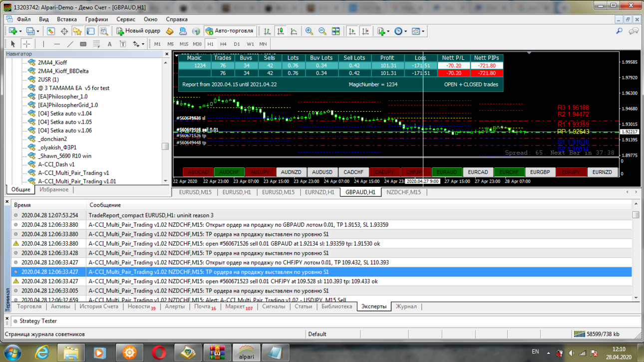Viewport: 644px width, 362px height.
Task: Open the Сервис menu
Action: tap(126, 19)
